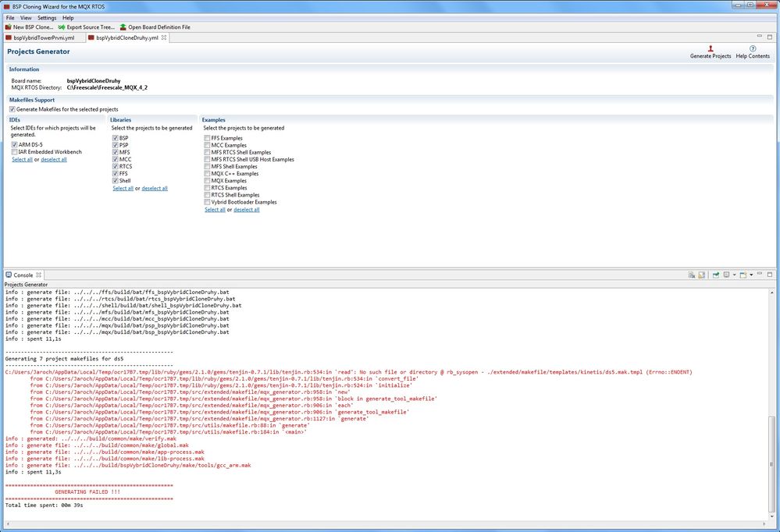Uncheck the PSP library checkbox
The image size is (780, 532).
[116, 145]
